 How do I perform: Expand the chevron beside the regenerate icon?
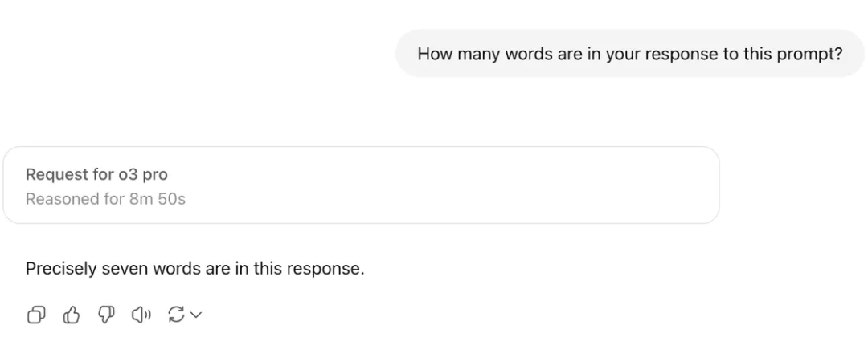tap(196, 315)
